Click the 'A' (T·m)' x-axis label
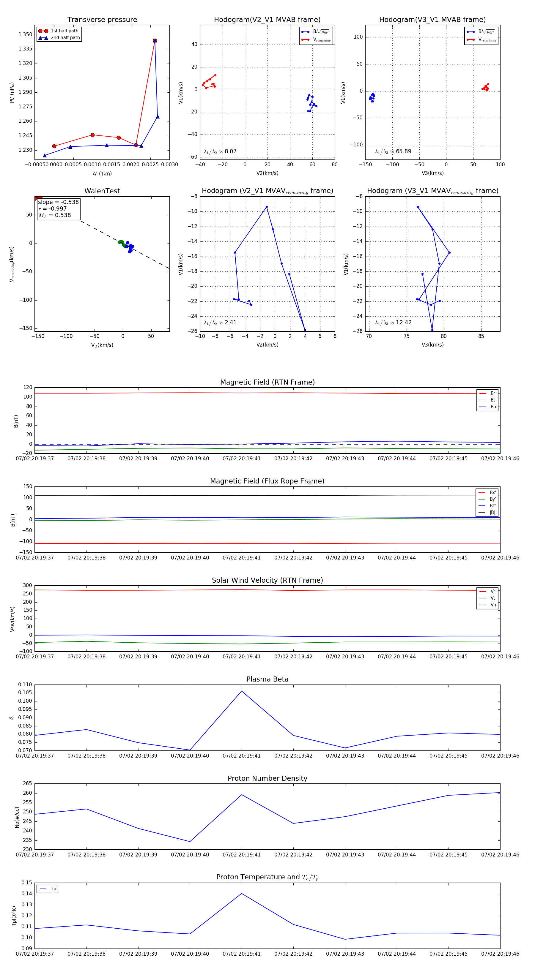This screenshot has width=535, height=980. (102, 173)
